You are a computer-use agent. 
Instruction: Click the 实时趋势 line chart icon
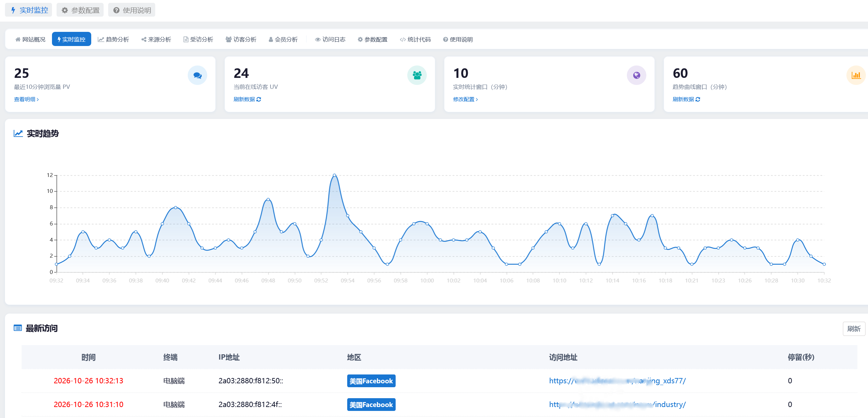(x=18, y=133)
